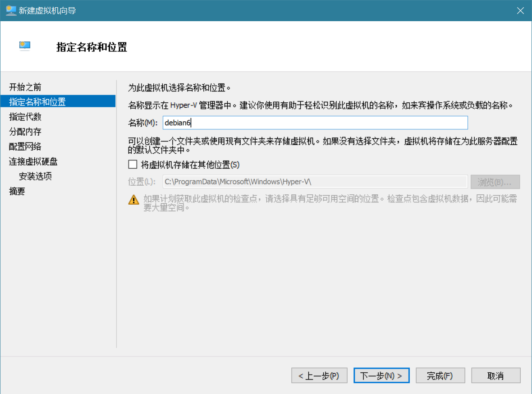Screen dimensions: 532x394
Task: Open the 指定代数 wizard page
Action: [25, 117]
